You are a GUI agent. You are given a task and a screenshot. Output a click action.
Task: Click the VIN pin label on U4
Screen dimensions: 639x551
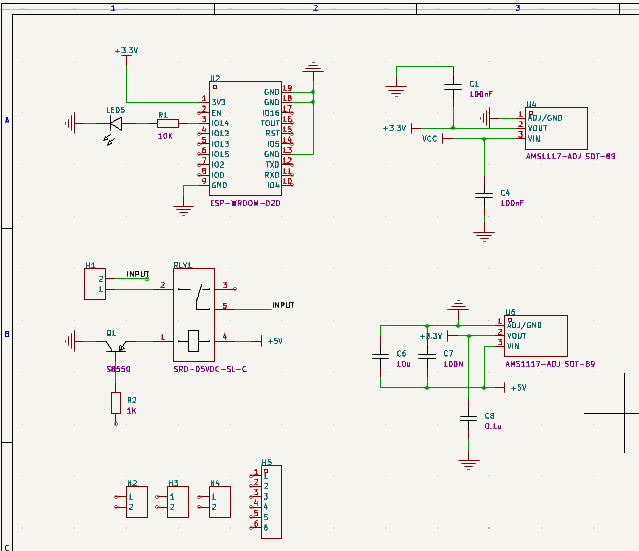534,139
